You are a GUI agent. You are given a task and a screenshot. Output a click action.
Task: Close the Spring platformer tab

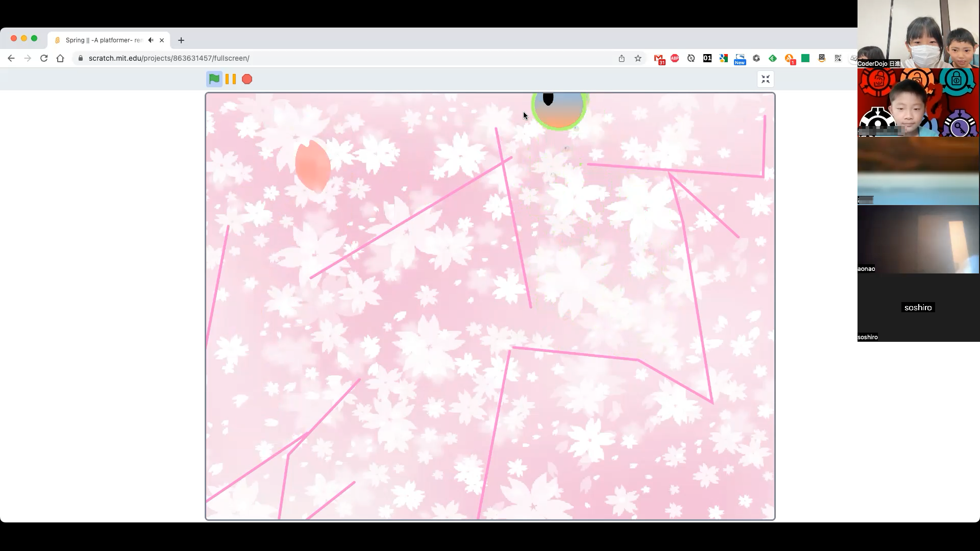(x=162, y=40)
